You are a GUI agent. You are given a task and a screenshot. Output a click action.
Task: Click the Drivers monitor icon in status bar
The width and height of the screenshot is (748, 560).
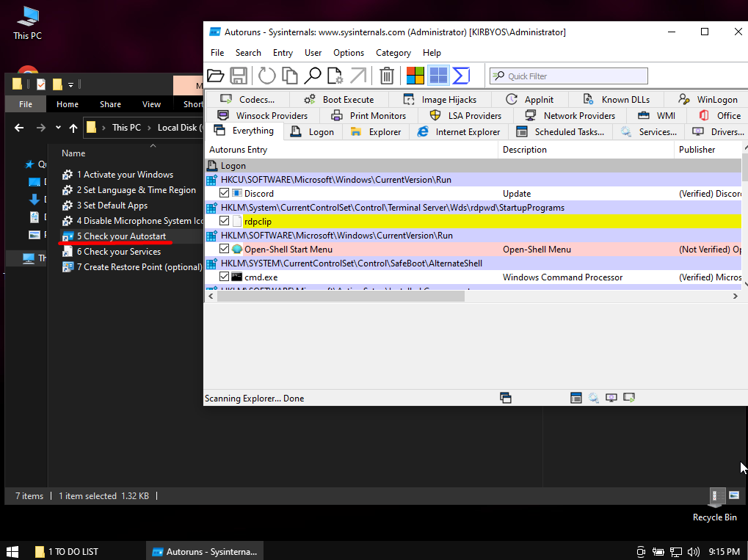click(611, 397)
